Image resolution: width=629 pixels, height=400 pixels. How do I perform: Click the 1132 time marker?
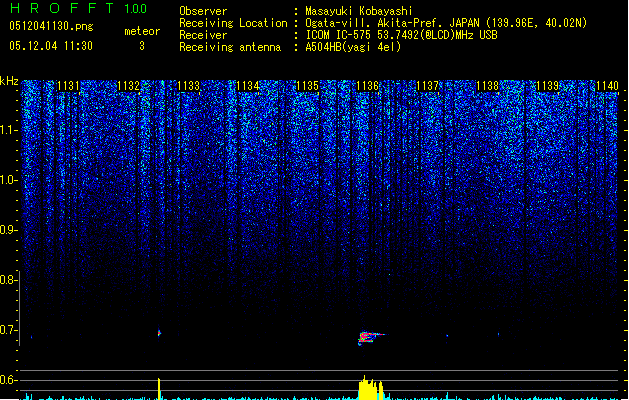click(128, 86)
